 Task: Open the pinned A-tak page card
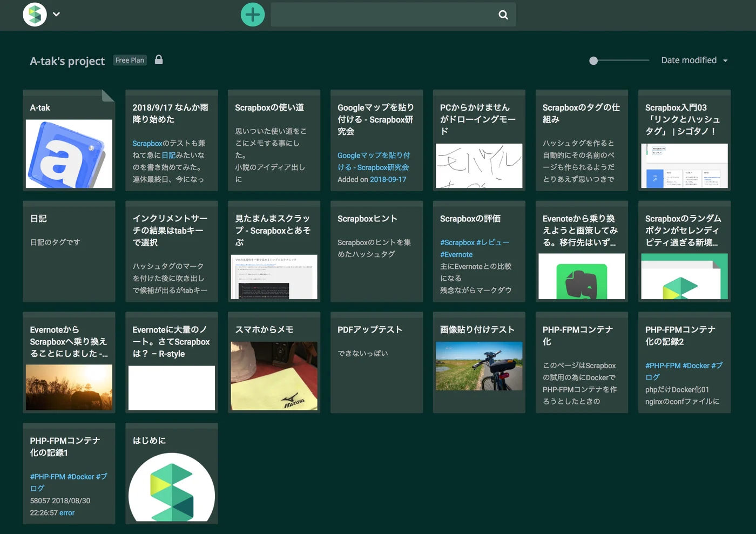click(x=69, y=140)
